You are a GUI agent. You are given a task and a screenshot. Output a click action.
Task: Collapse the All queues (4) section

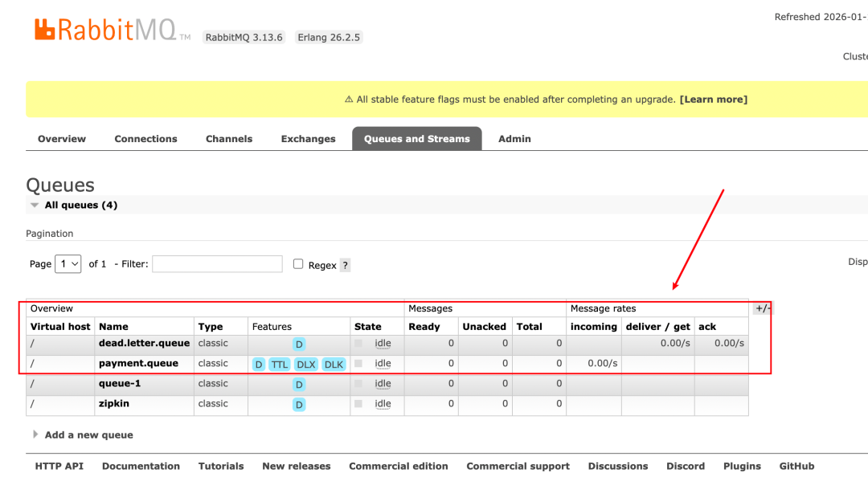pyautogui.click(x=80, y=206)
